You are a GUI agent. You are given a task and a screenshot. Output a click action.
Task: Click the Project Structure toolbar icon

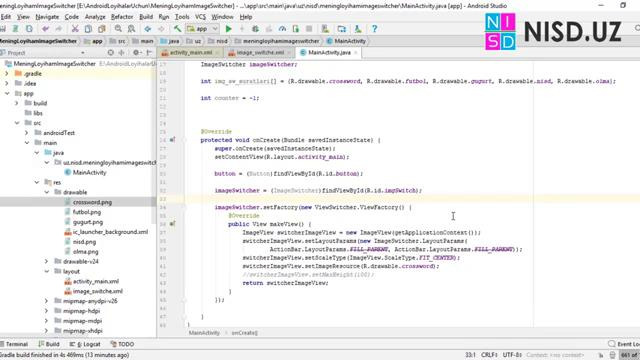[342, 29]
